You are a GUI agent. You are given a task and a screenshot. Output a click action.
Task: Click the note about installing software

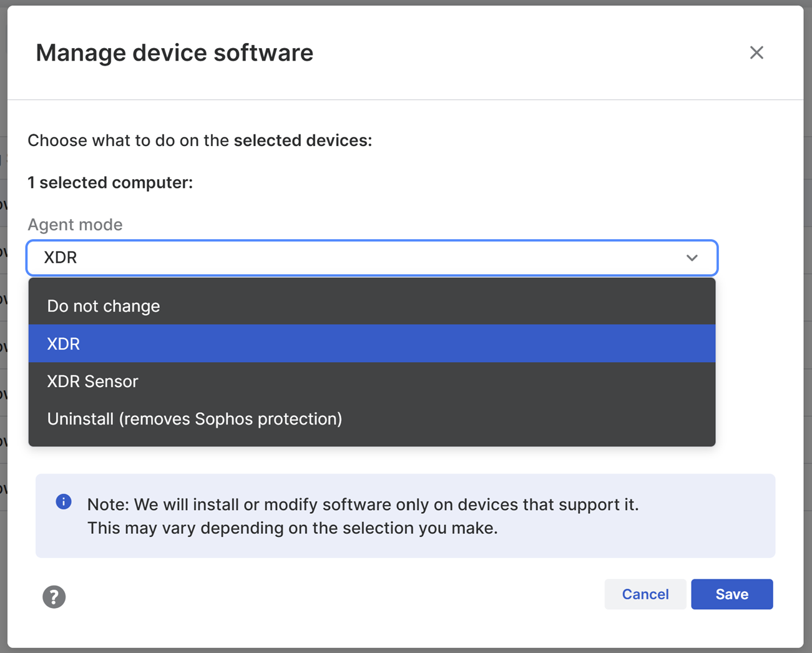[x=363, y=516]
